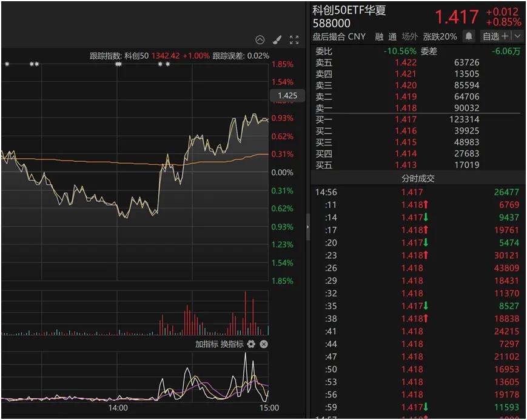The image size is (527, 420).
Task: Click the 买三 price 1.415
Action: (x=406, y=142)
